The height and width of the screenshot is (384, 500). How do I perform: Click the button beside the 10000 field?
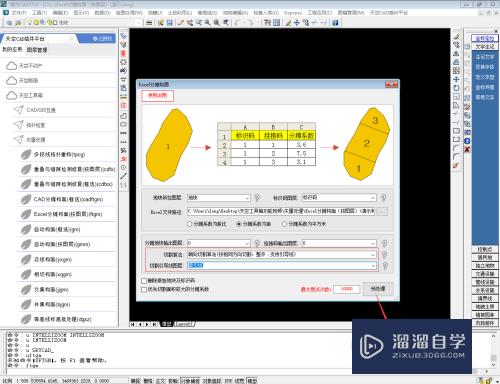(378, 289)
